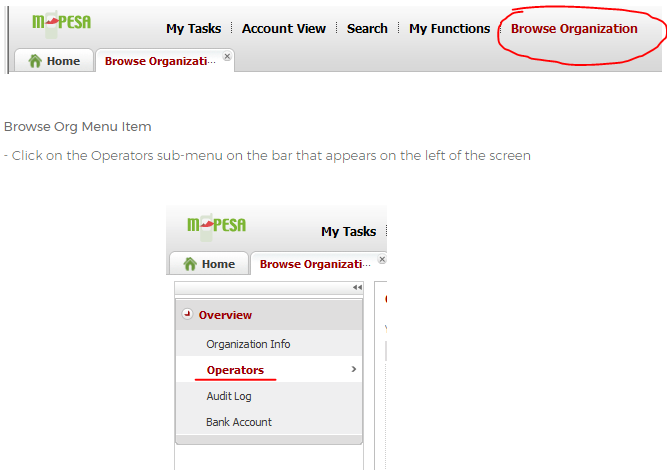
Task: Click the M-PESA logo in the top header
Action: coord(61,23)
